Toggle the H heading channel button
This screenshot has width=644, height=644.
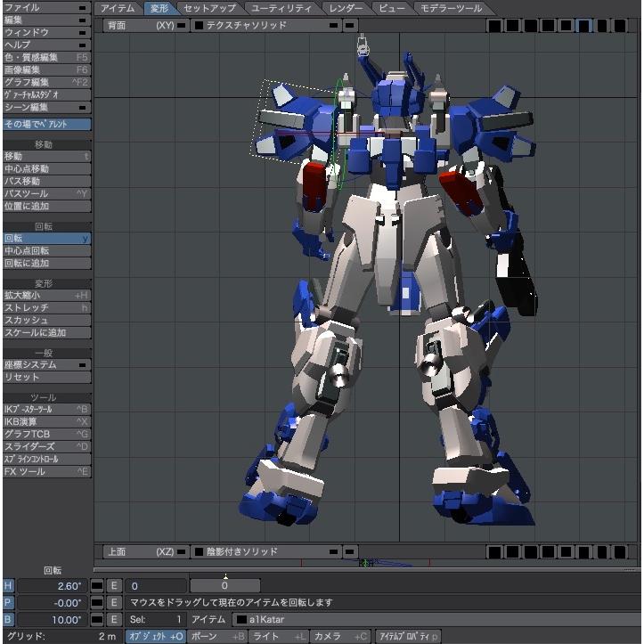pos(8,586)
